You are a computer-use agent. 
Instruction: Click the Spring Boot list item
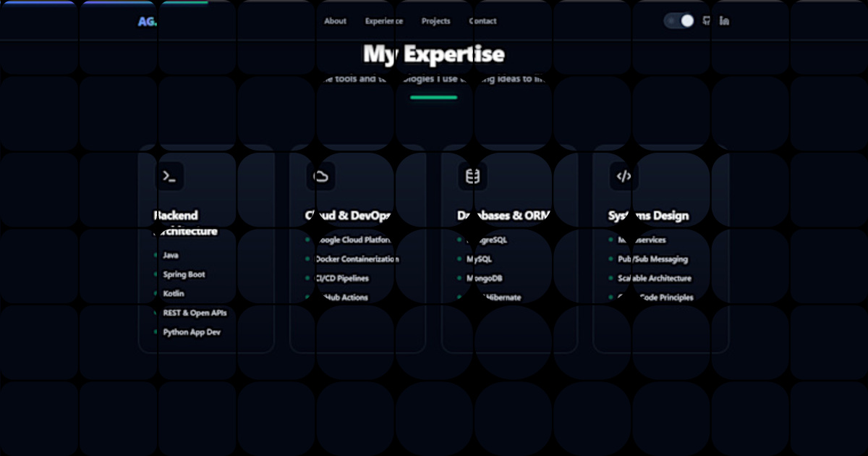click(x=184, y=275)
